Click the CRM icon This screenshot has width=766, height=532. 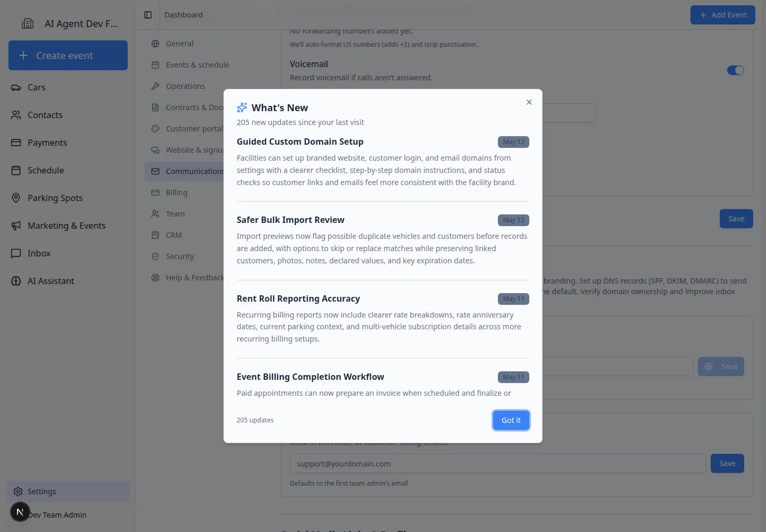point(155,235)
